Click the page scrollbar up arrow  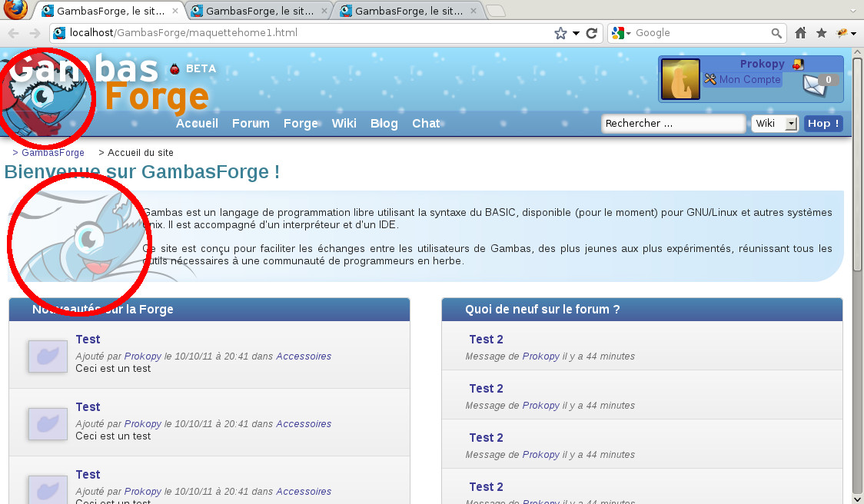point(858,53)
